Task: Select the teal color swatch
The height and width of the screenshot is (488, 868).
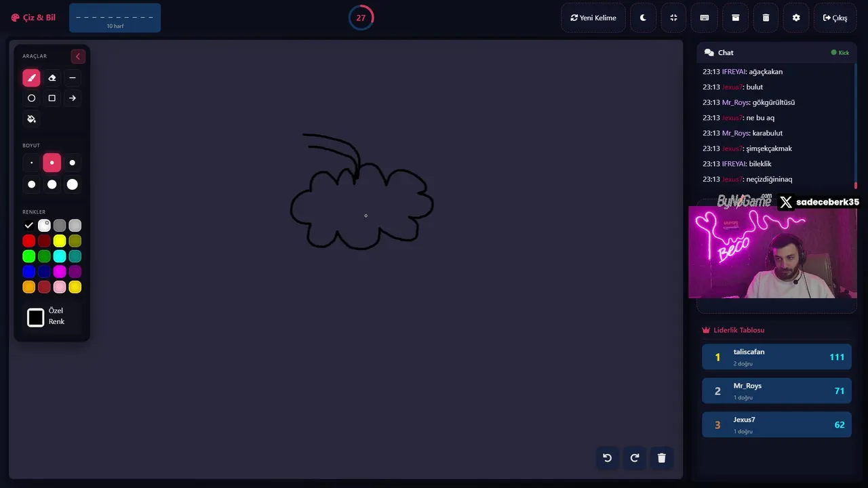Action: click(x=75, y=256)
